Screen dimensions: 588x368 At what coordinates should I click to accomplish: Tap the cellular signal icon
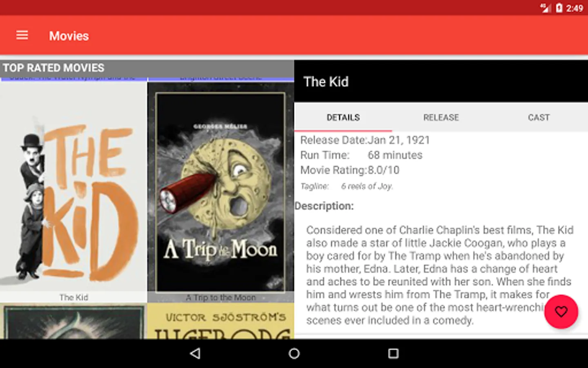[x=546, y=8]
